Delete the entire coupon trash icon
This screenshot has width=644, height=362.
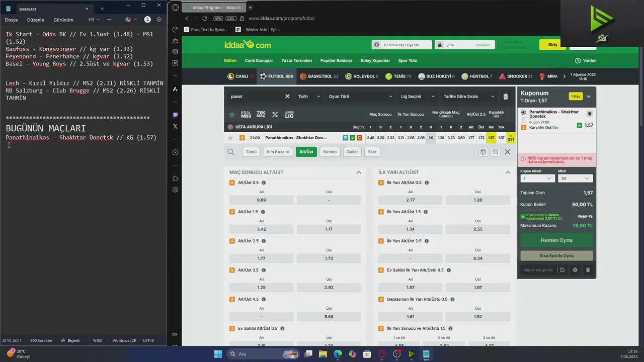tap(588, 270)
